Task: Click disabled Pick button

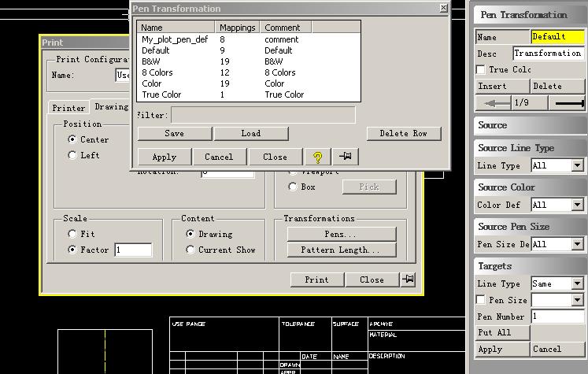Action: 369,187
